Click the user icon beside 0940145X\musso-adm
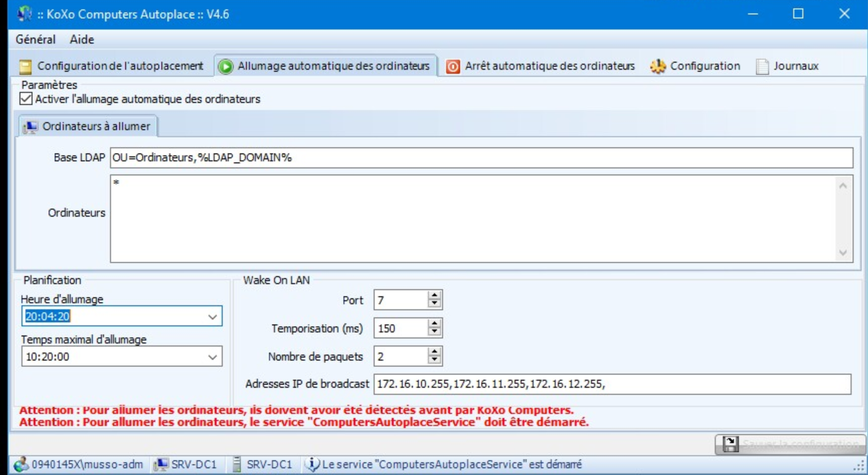Viewport: 868px width, 475px height. point(21,464)
